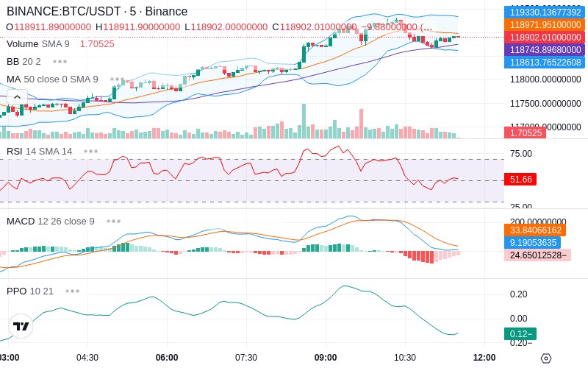Click the 06:00 time axis label
Screen dimensions: 588x368
click(x=167, y=358)
